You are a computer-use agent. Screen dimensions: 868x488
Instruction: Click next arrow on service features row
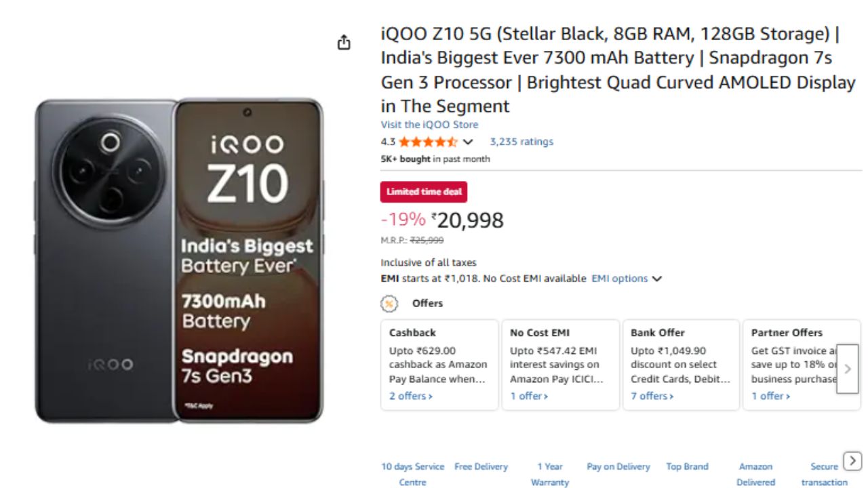tap(852, 461)
